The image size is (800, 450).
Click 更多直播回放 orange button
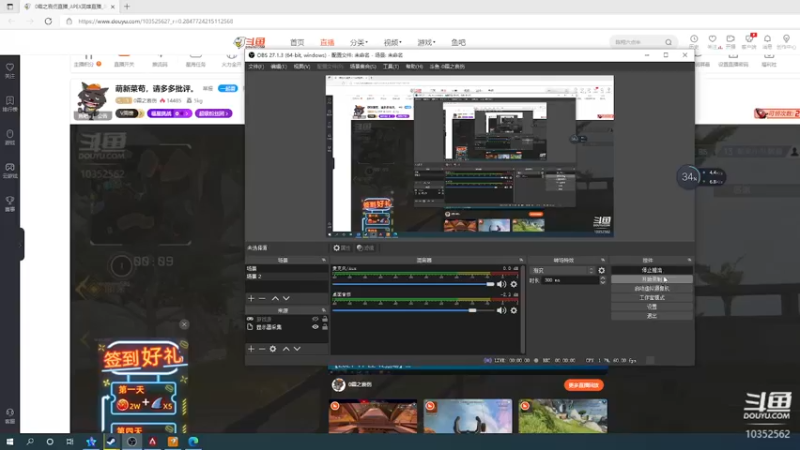pyautogui.click(x=583, y=385)
